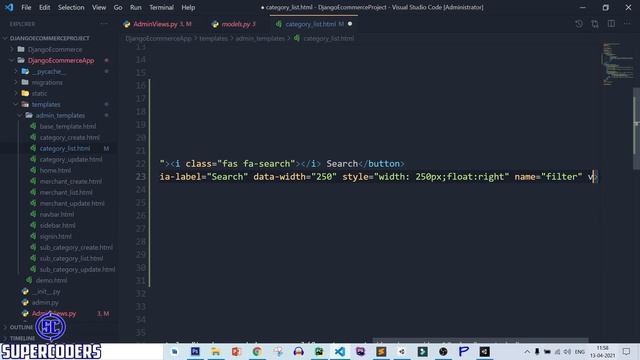Open navbar.html file
This screenshot has width=640, height=360.
[x=57, y=215]
